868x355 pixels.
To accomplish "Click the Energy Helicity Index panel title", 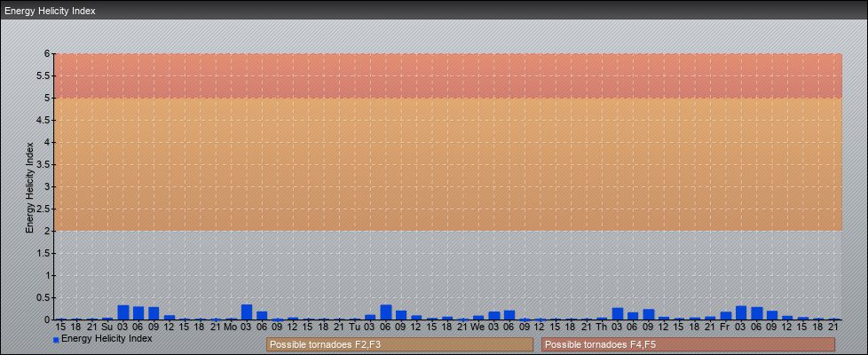I will 51,11.
